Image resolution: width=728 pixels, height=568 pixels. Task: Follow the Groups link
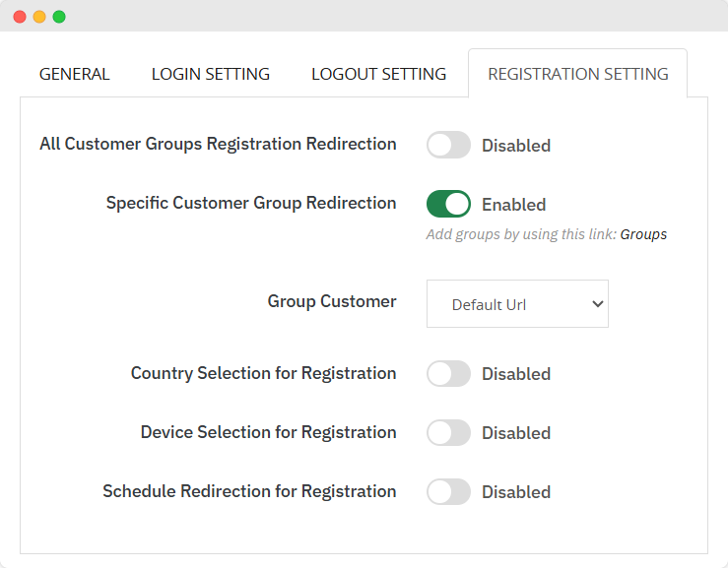click(643, 234)
